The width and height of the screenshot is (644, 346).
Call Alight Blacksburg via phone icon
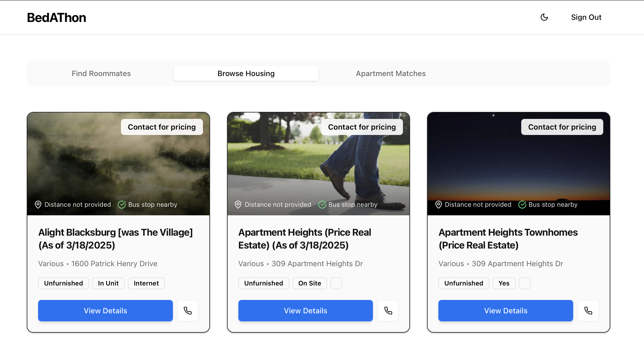point(188,311)
